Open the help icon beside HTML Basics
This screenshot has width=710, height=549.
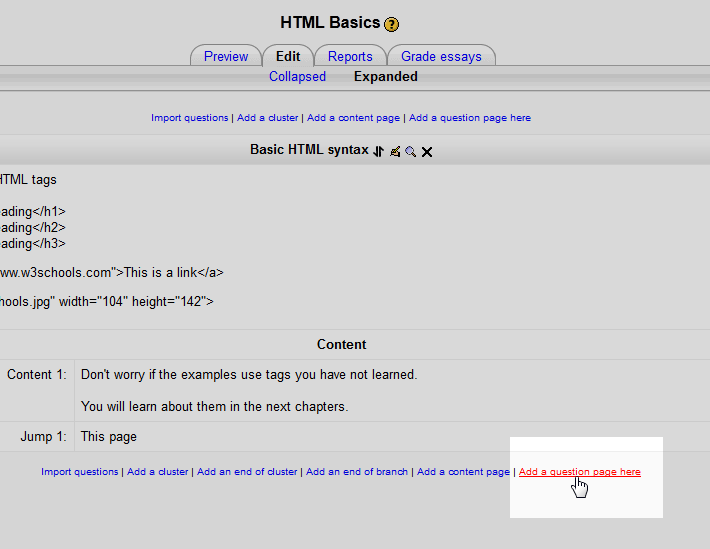click(x=391, y=24)
